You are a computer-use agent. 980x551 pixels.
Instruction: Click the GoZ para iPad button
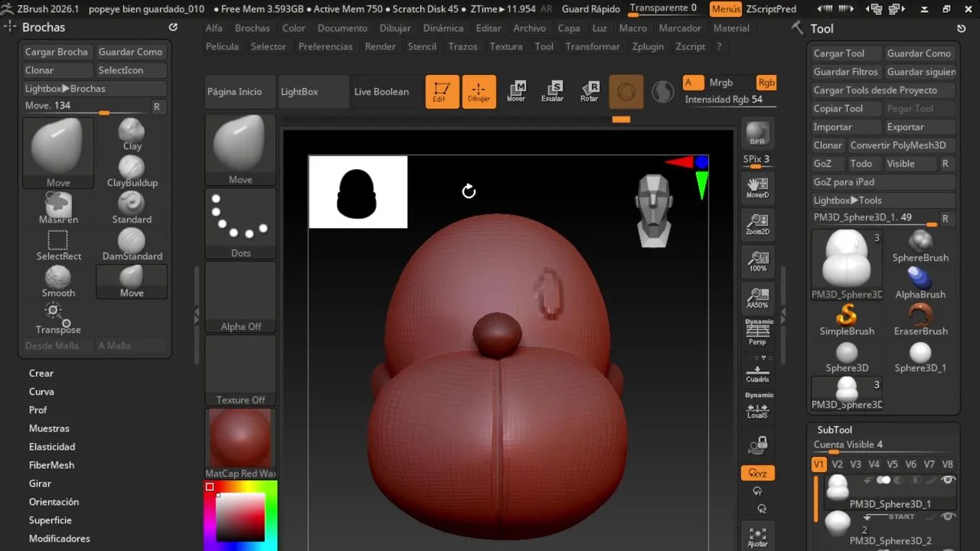click(884, 182)
